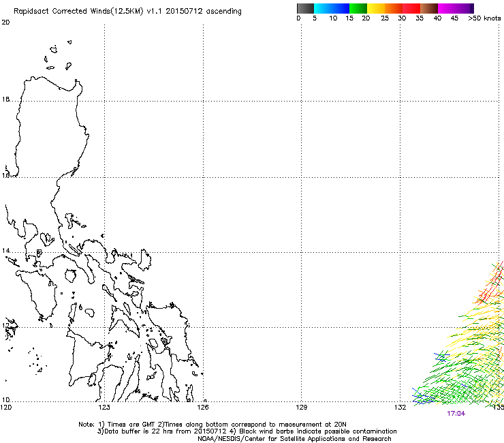Click the 'Data buffer is 22 hrs' note line

[247, 431]
